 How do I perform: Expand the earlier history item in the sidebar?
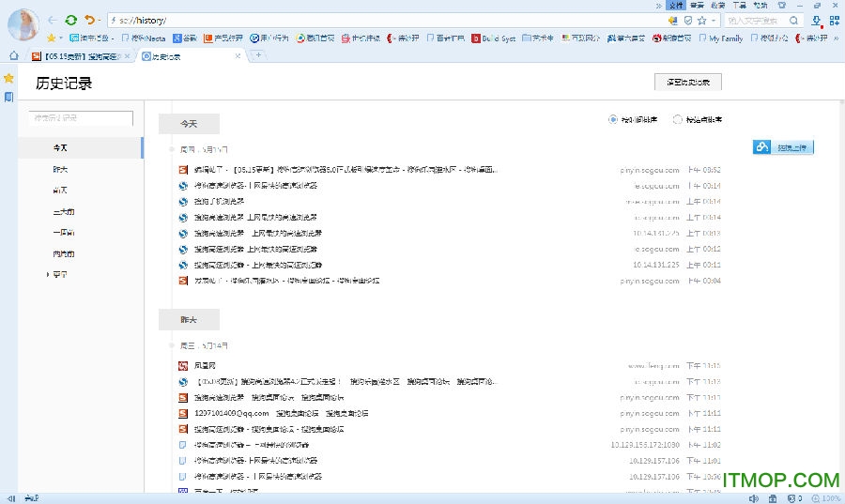tap(49, 275)
